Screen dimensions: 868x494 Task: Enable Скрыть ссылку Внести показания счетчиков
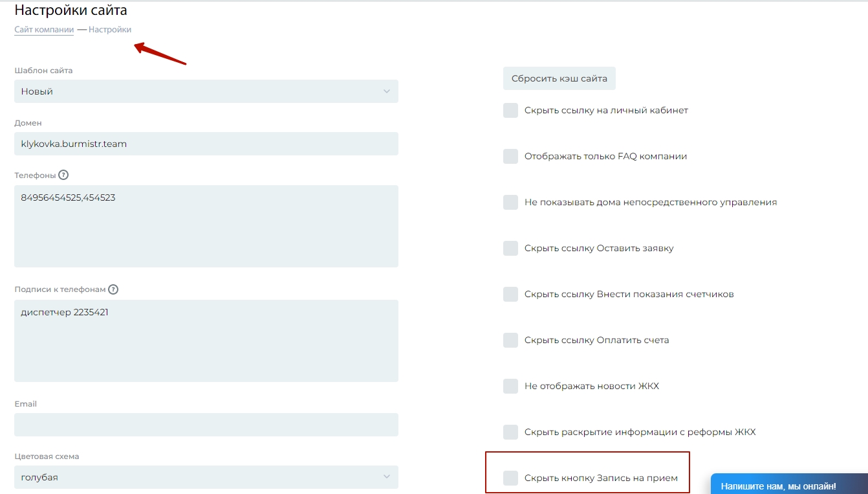[x=511, y=294]
